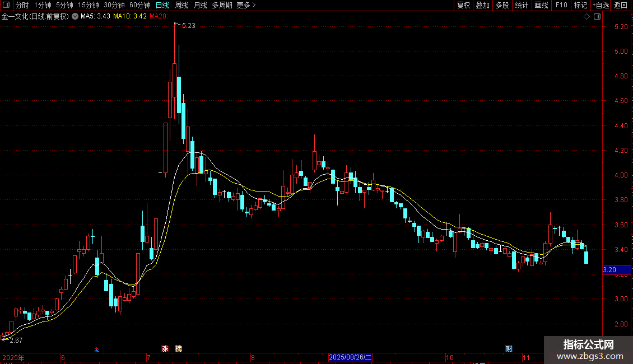Viewport: 633px width, 364px height.
Task: Open F10 company information
Action: (x=561, y=5)
